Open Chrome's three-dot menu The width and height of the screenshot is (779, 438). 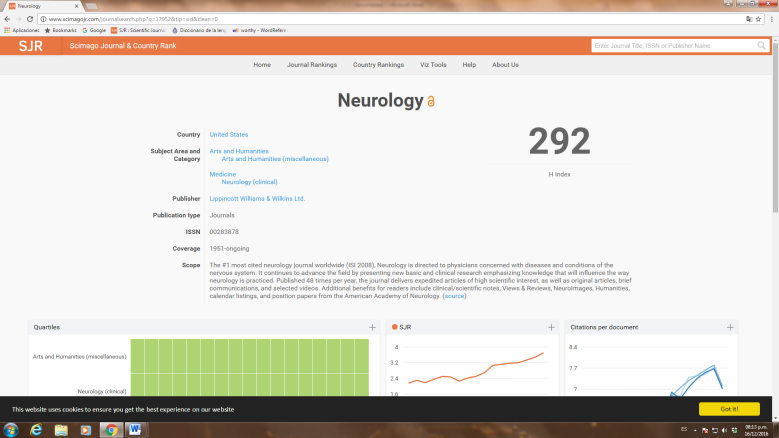point(770,18)
